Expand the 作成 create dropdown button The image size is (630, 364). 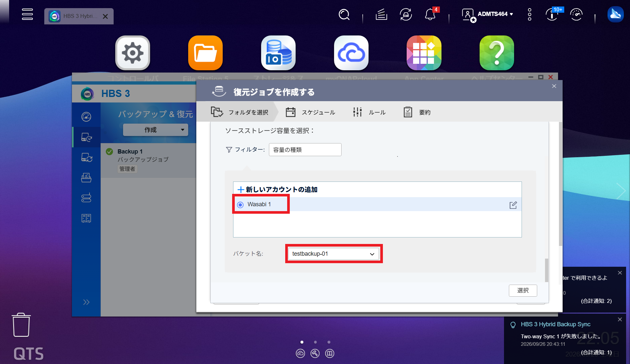156,130
